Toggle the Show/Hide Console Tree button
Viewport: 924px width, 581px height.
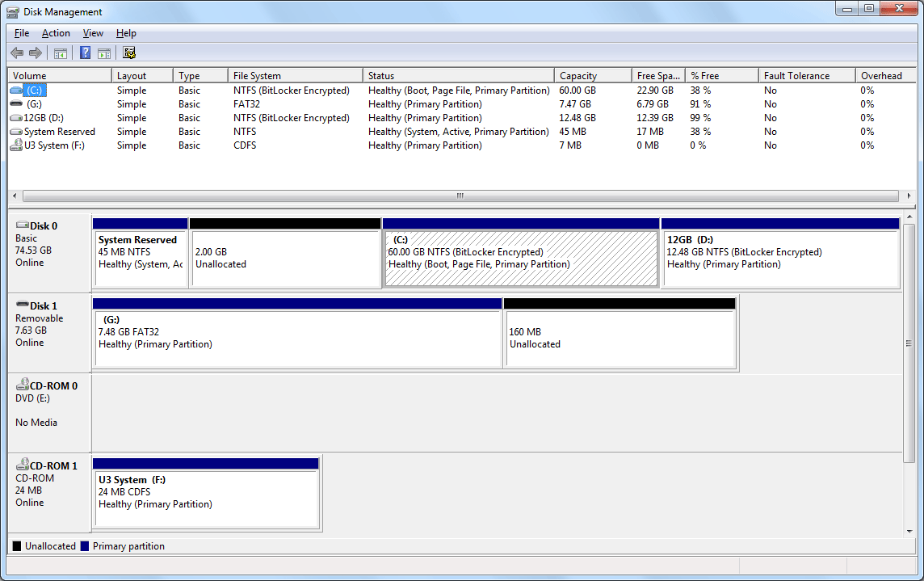60,53
